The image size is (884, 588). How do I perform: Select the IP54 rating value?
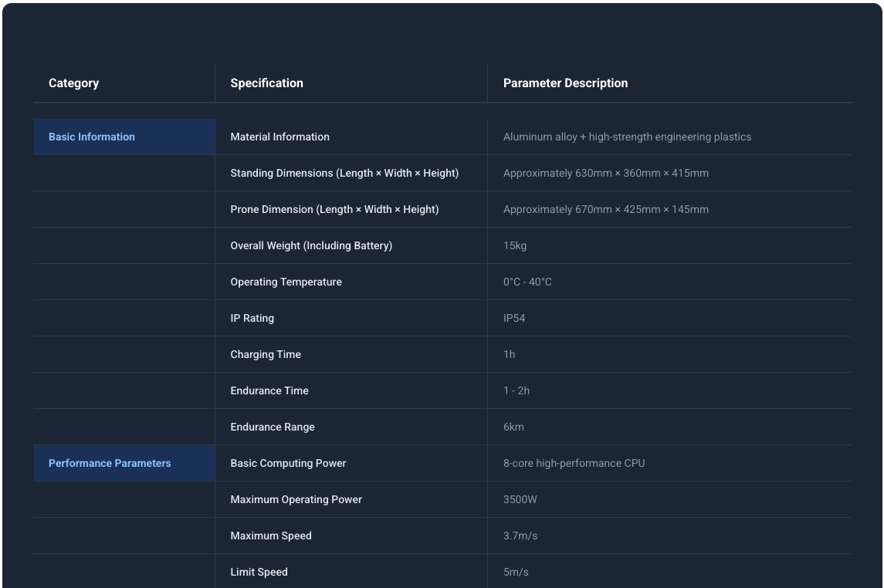(x=514, y=318)
